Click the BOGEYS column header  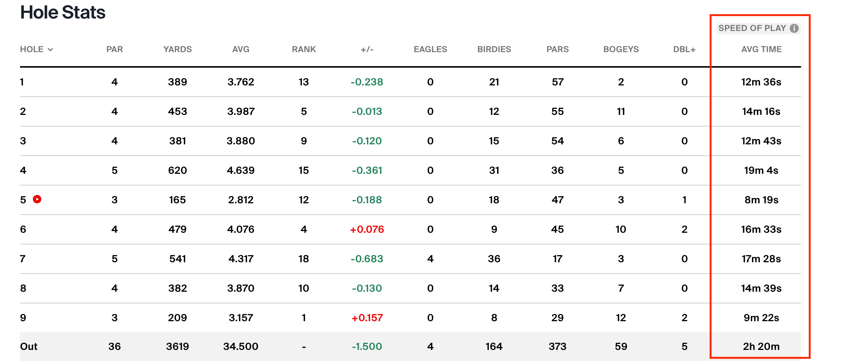click(x=621, y=50)
